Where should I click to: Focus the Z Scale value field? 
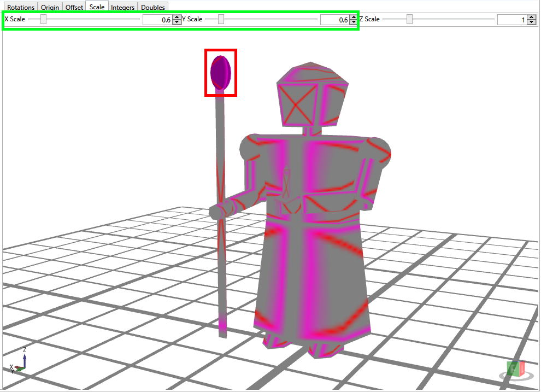click(x=511, y=20)
